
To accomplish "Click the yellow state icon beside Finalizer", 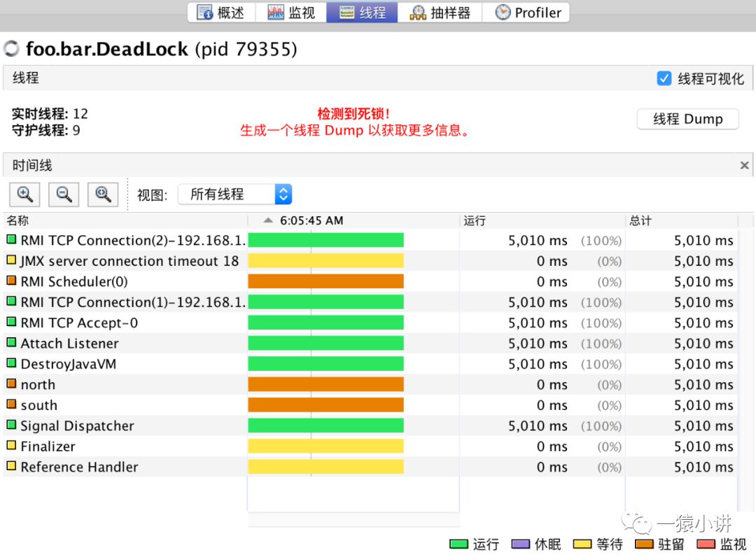I will coord(12,446).
